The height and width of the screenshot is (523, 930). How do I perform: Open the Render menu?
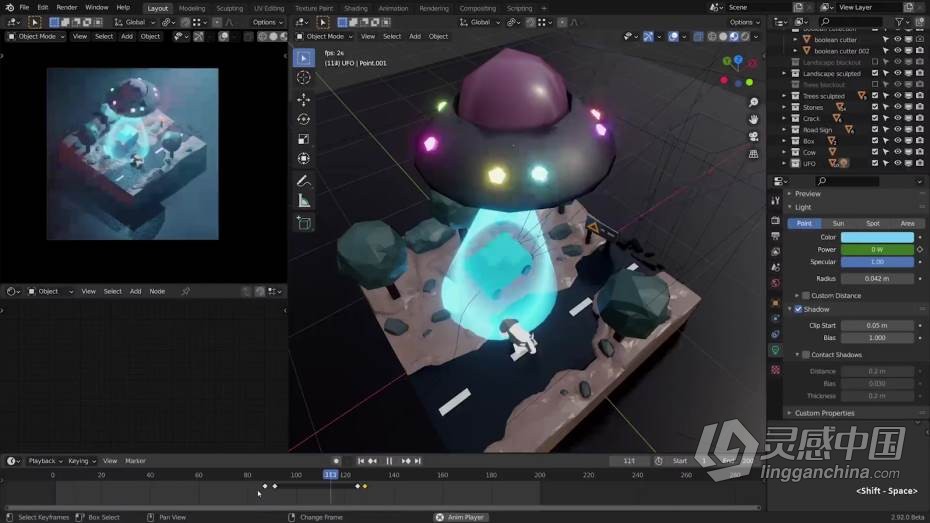click(66, 8)
